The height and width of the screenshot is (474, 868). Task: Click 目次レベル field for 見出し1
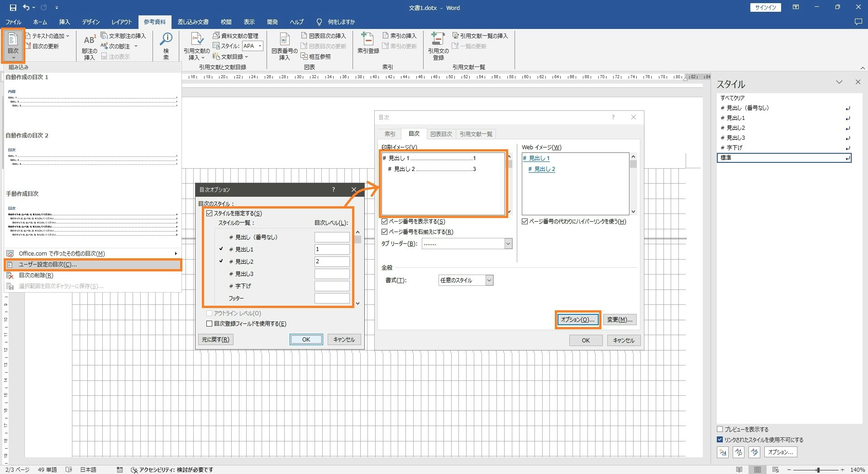pos(332,250)
